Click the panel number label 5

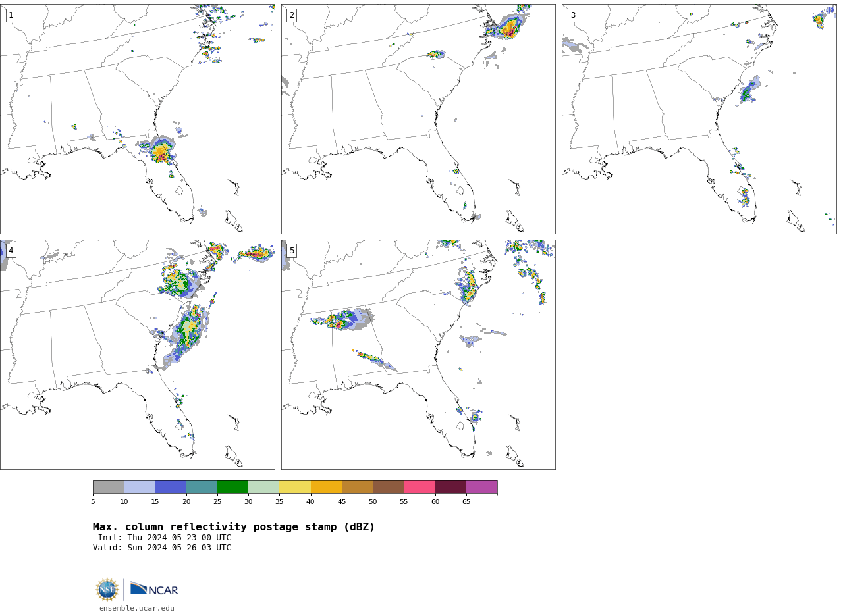coord(292,251)
